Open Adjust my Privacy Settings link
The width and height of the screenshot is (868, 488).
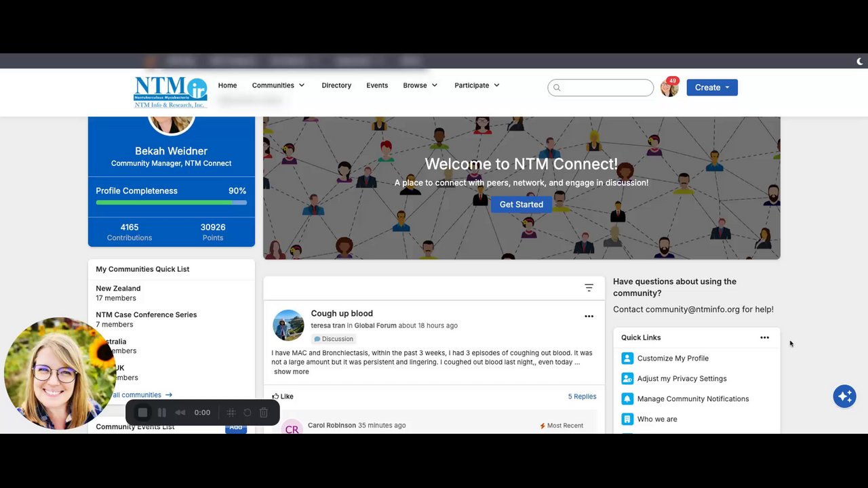click(x=682, y=379)
